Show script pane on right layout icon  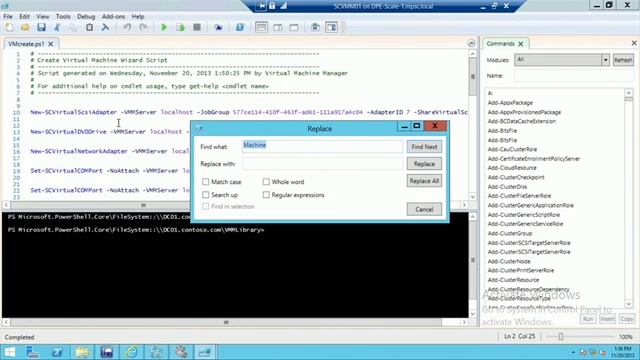pos(278,27)
